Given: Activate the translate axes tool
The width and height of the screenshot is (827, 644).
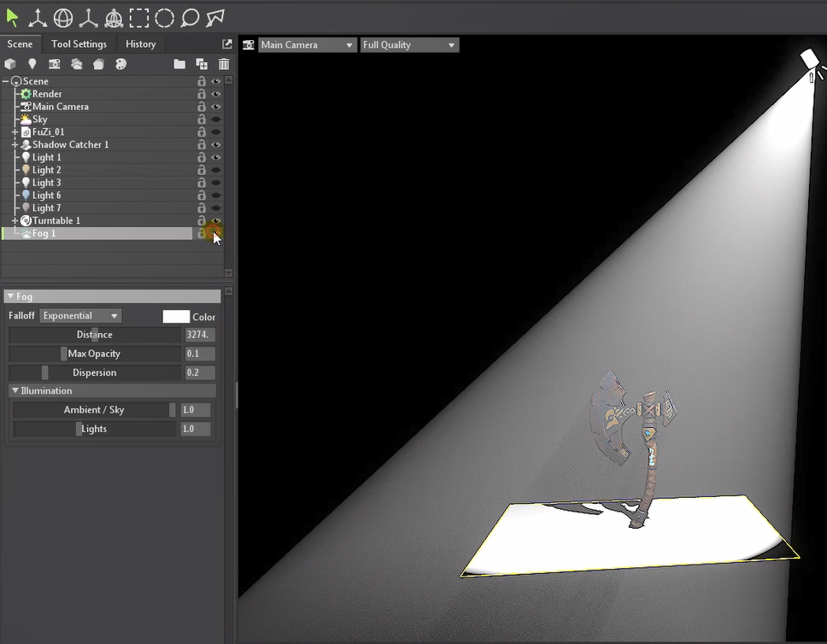Looking at the screenshot, I should pos(38,17).
